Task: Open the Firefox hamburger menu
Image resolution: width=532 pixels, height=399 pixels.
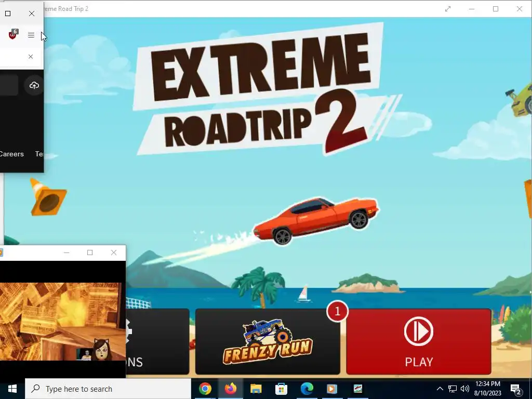Action: point(31,35)
